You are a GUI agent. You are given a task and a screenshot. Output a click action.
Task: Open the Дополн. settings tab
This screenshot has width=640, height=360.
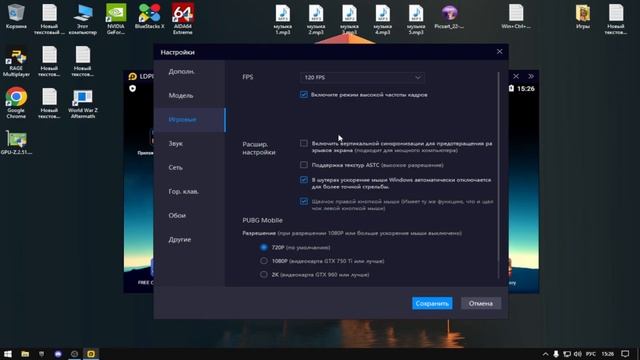click(190, 71)
